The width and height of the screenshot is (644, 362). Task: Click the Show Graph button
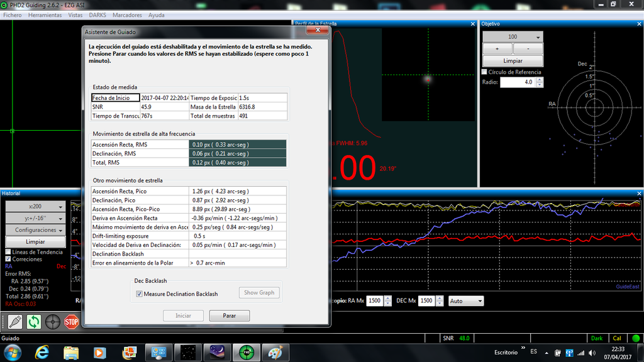259,293
